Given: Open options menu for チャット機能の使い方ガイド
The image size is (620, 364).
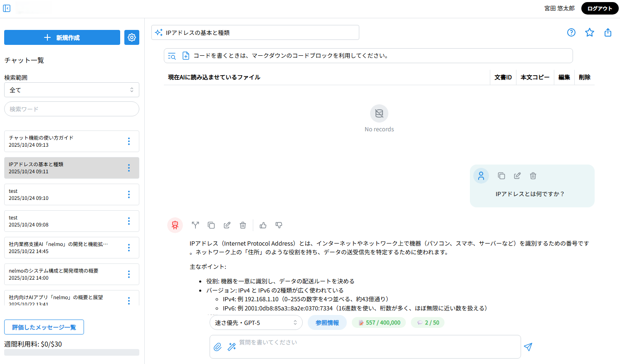Looking at the screenshot, I should pos(129,141).
